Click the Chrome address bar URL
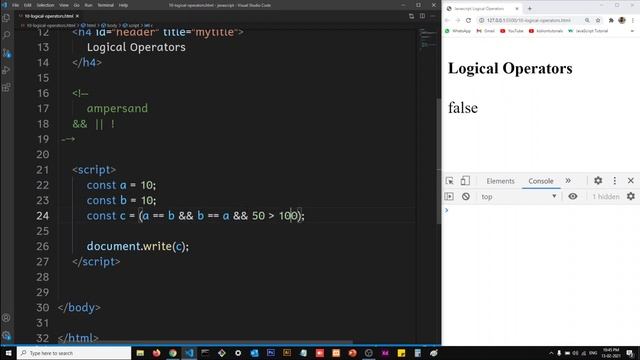Viewport: 640px width, 360px height. [529, 20]
